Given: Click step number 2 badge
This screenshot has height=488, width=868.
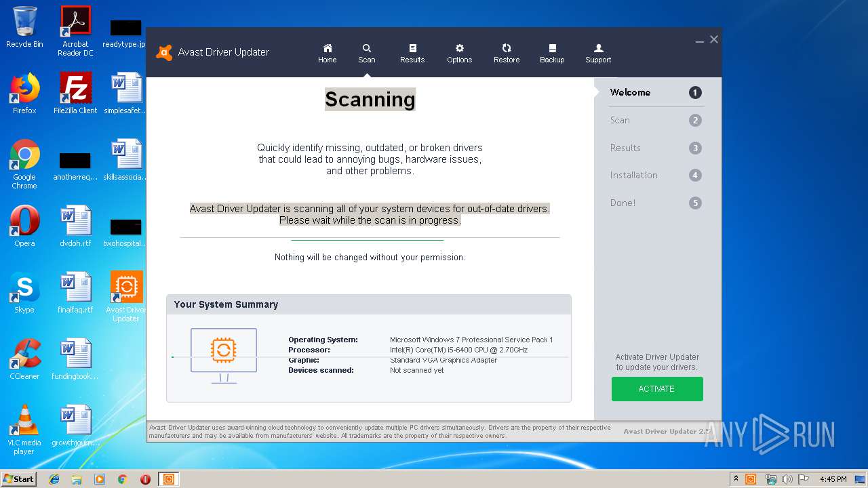Looking at the screenshot, I should tap(695, 121).
